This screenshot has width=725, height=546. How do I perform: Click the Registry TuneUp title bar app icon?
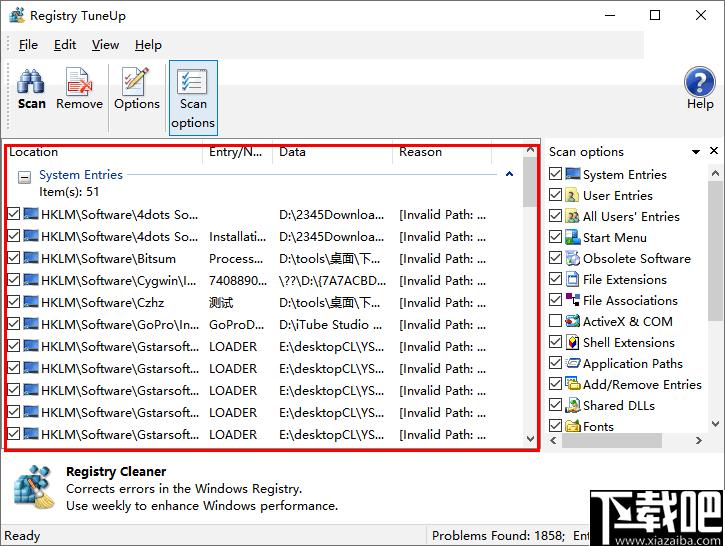coord(17,15)
